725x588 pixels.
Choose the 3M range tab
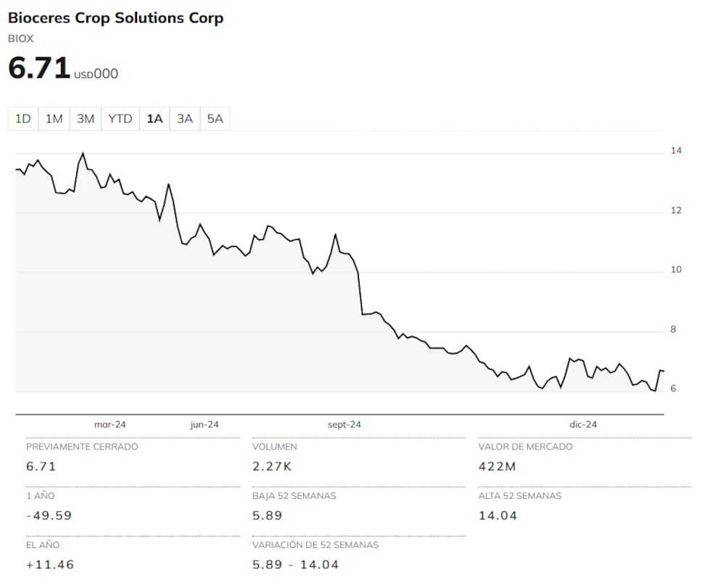[x=86, y=119]
